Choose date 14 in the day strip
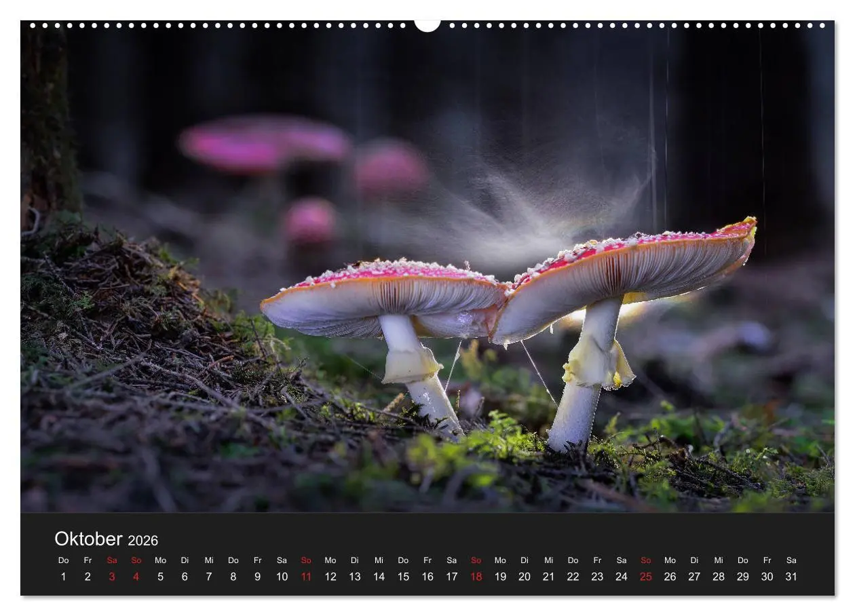 tap(379, 577)
